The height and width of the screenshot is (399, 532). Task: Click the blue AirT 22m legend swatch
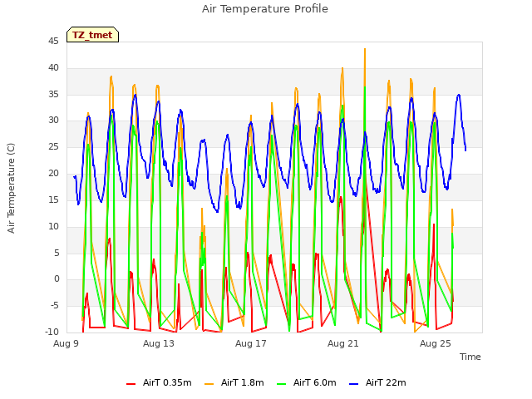[353, 384]
